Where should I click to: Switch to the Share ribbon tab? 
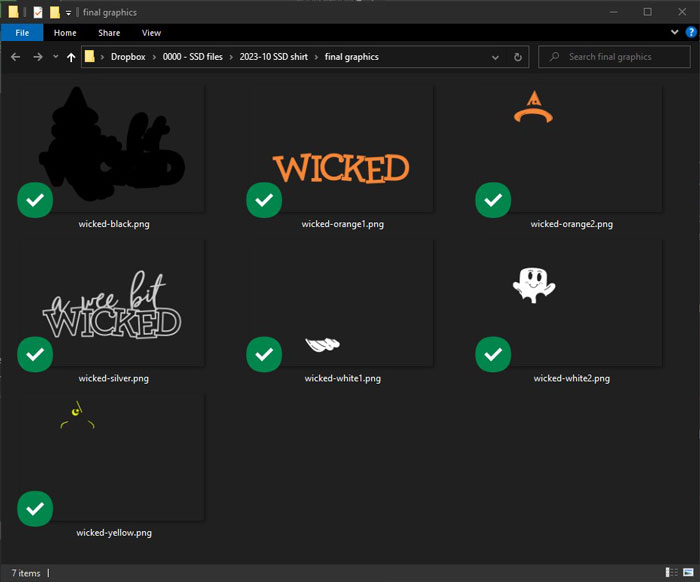[x=109, y=33]
